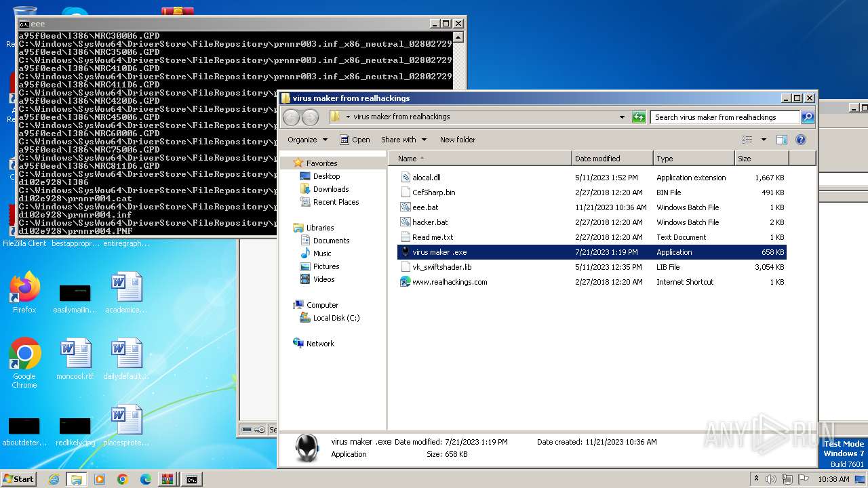Viewport: 868px width, 488px height.
Task: Show hidden tray icons arrow
Action: click(756, 479)
